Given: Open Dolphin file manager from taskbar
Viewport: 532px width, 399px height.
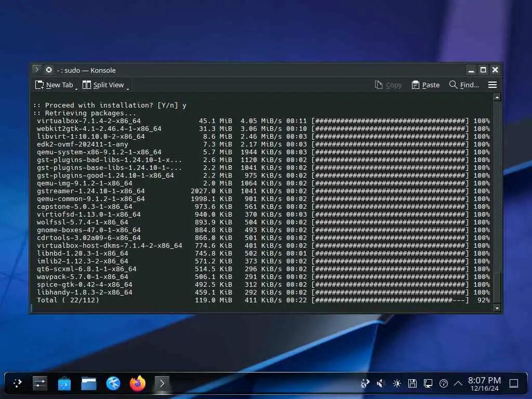Looking at the screenshot, I should tap(89, 384).
